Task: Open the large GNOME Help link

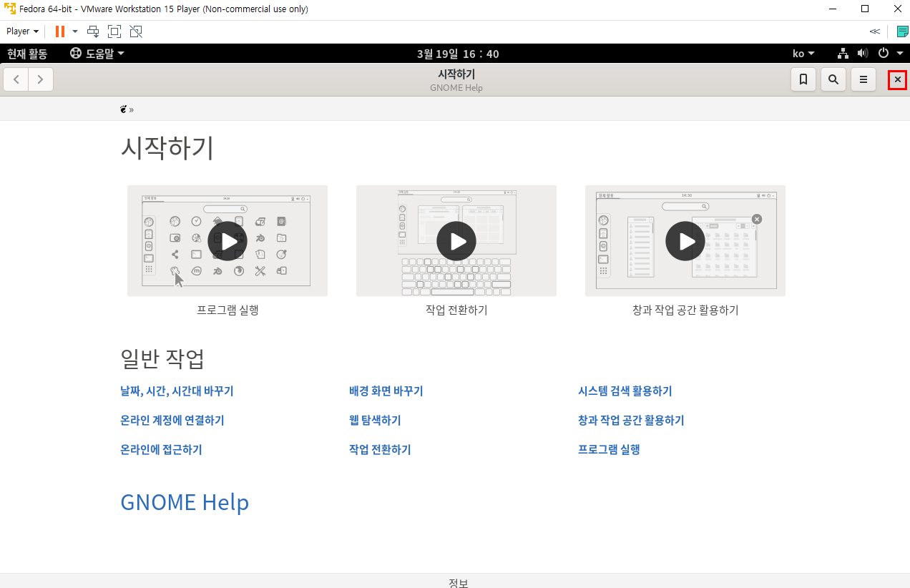Action: pos(185,502)
